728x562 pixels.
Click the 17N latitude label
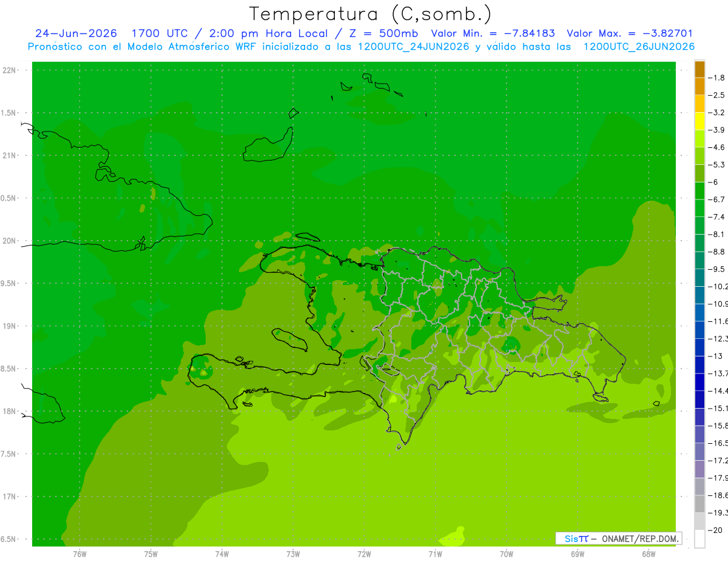click(x=10, y=497)
